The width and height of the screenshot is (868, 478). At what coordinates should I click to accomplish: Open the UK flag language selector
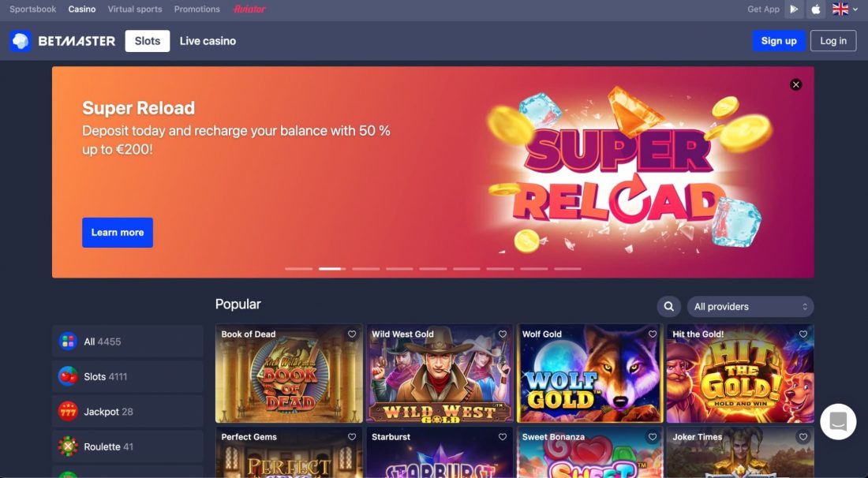tap(845, 9)
